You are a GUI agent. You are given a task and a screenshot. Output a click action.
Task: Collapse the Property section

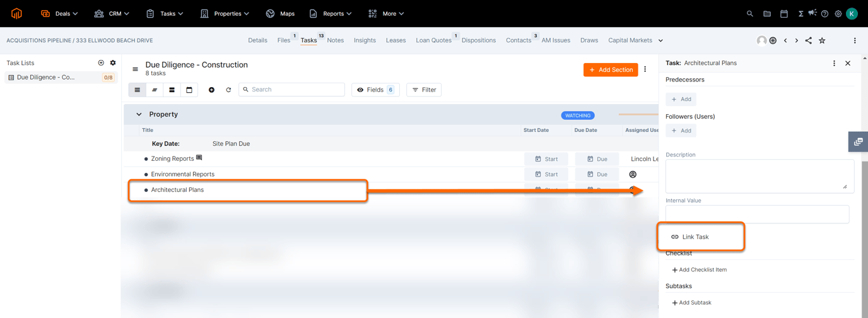pos(139,115)
